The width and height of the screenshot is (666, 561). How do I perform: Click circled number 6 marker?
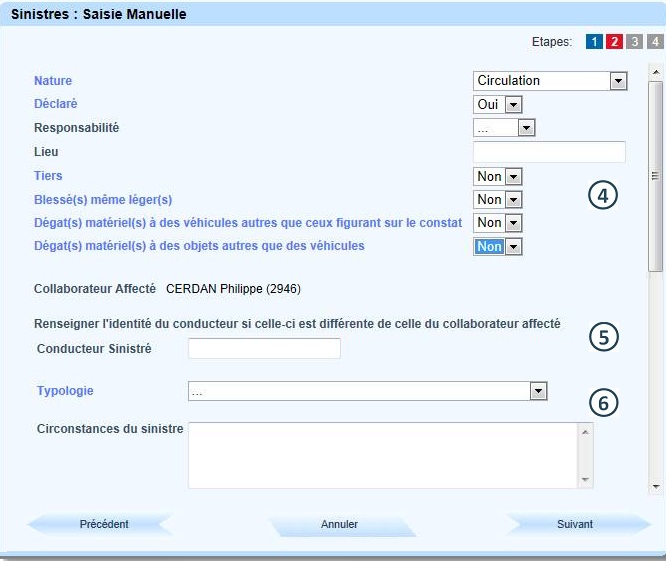(x=603, y=402)
